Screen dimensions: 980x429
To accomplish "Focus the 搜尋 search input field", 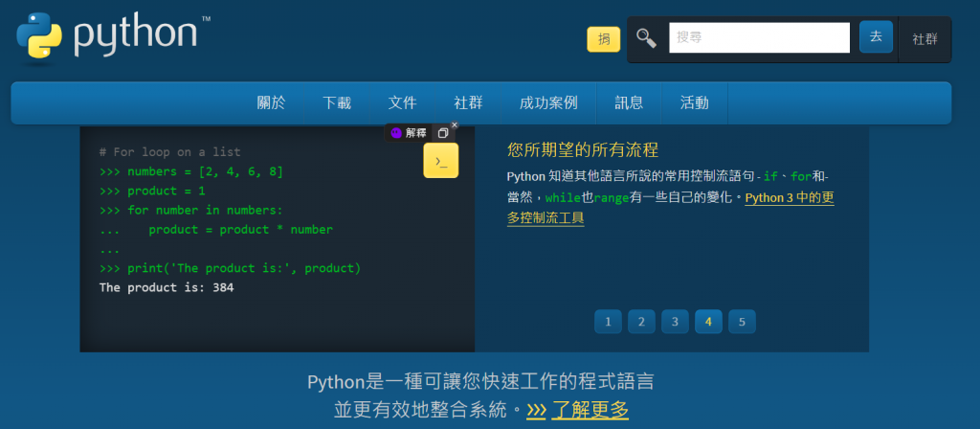I will (759, 37).
